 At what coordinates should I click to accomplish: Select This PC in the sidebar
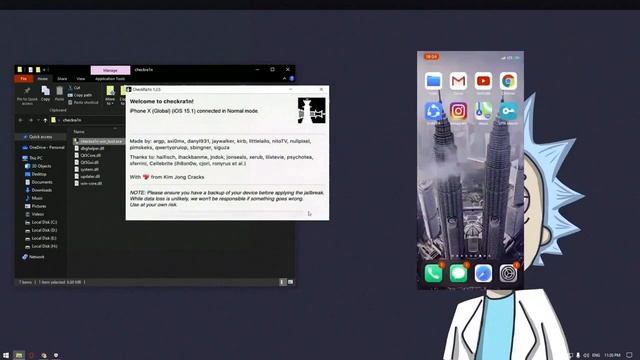click(32, 158)
